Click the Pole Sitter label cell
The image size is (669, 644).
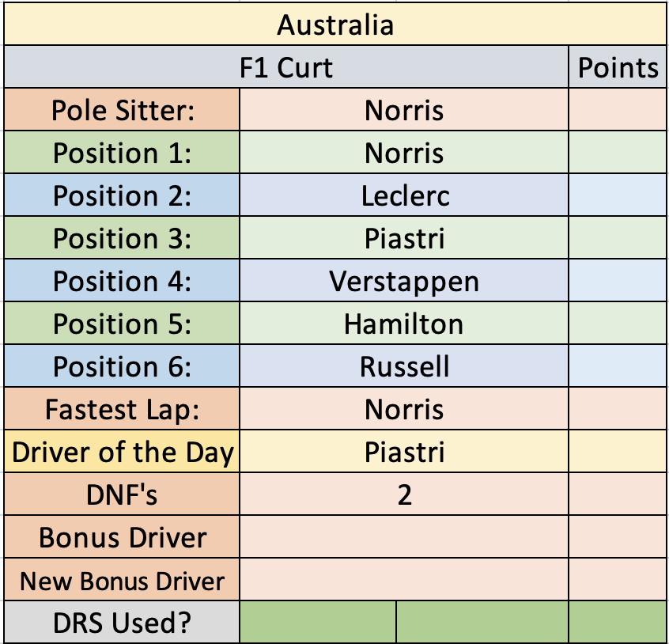pos(122,110)
